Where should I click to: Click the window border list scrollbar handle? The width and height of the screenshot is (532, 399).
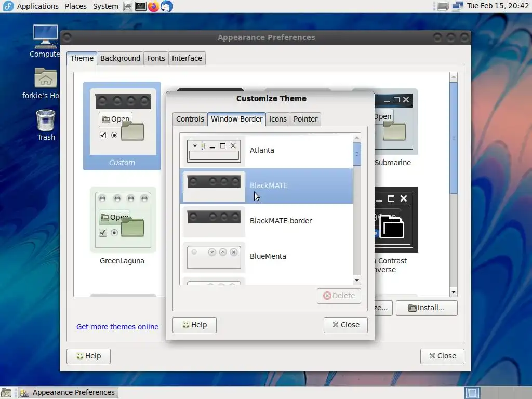(356, 154)
